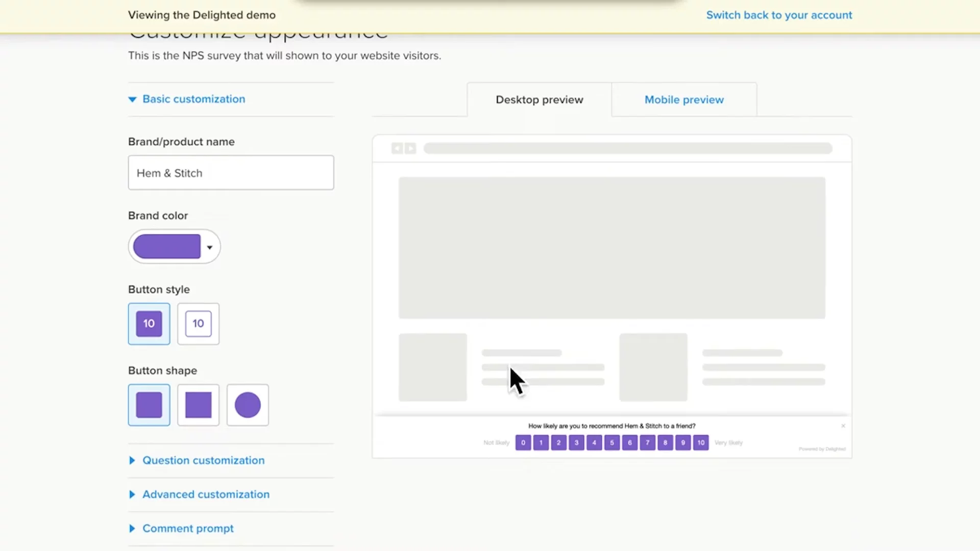The width and height of the screenshot is (980, 551).
Task: Click the score 10 button in preview
Action: pos(701,443)
